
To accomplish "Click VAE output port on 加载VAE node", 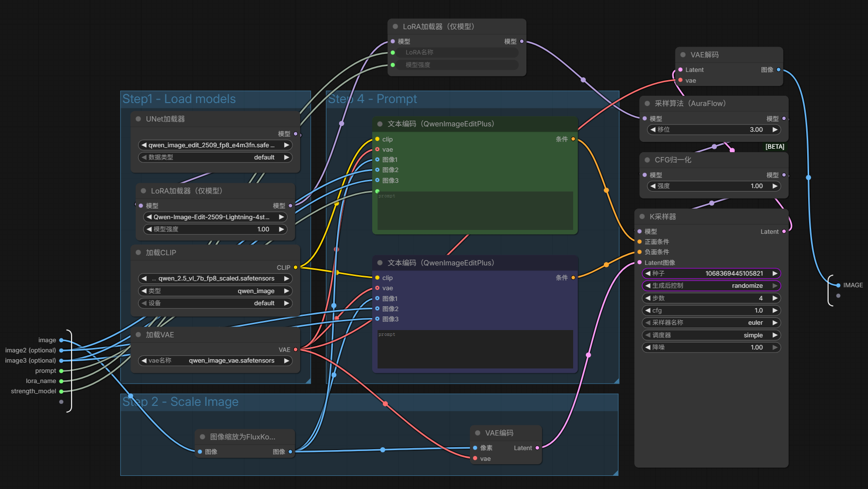I will [295, 349].
